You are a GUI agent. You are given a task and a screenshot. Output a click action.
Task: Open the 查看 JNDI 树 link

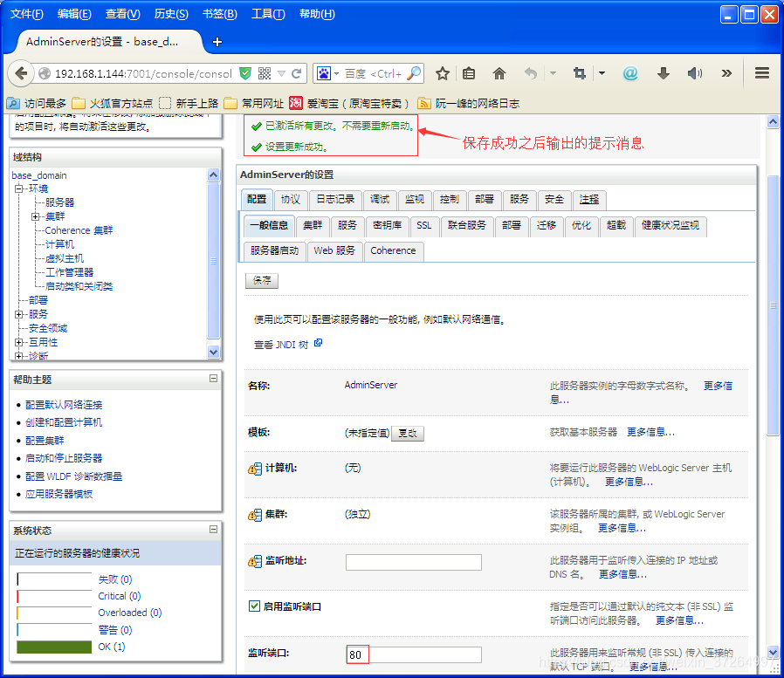(x=281, y=345)
